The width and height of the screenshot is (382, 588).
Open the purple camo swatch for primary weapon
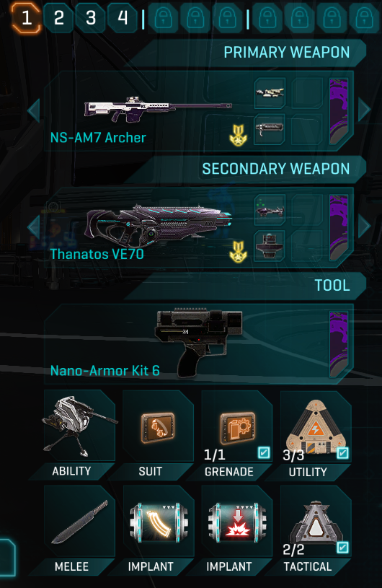click(339, 111)
